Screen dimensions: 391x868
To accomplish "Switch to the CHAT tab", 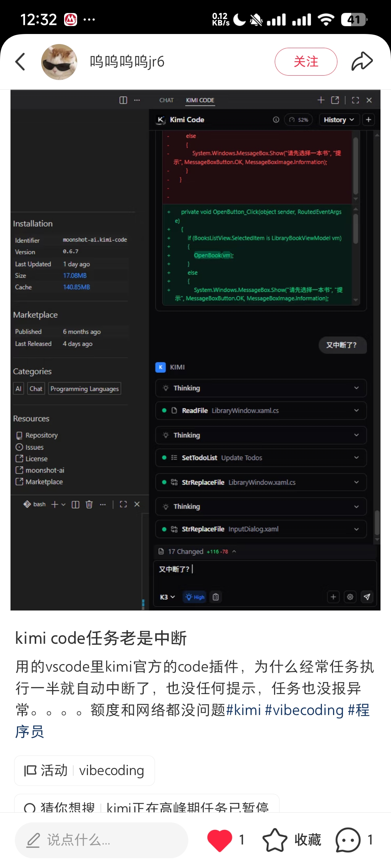I will (167, 100).
